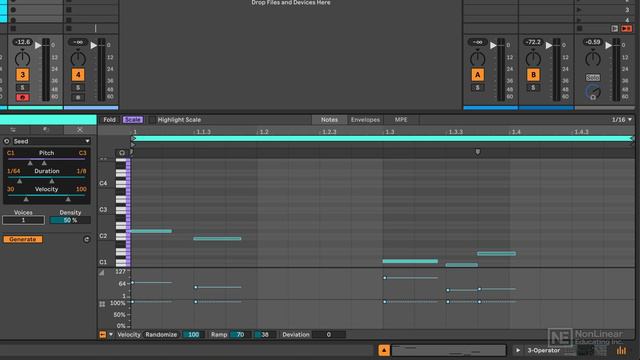Viewport: 640px width, 360px height.
Task: Switch to the Notes tab
Action: pyautogui.click(x=329, y=120)
